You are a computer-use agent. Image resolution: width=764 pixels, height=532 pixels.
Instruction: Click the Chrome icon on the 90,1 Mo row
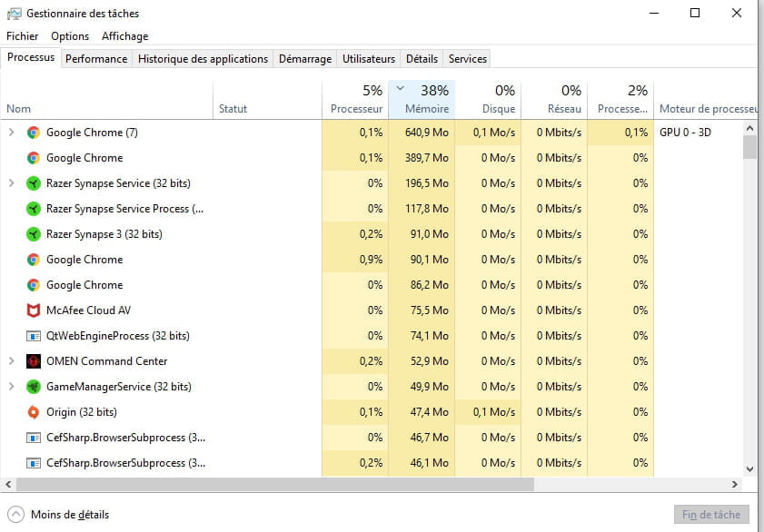click(33, 260)
